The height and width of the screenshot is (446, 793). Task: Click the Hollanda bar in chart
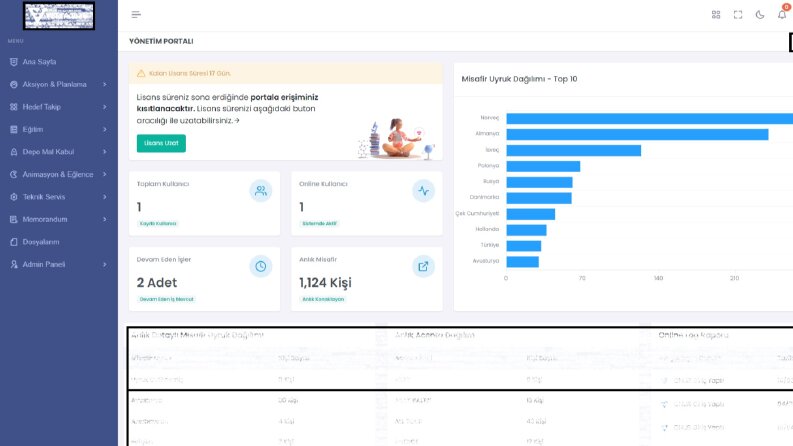(526, 230)
